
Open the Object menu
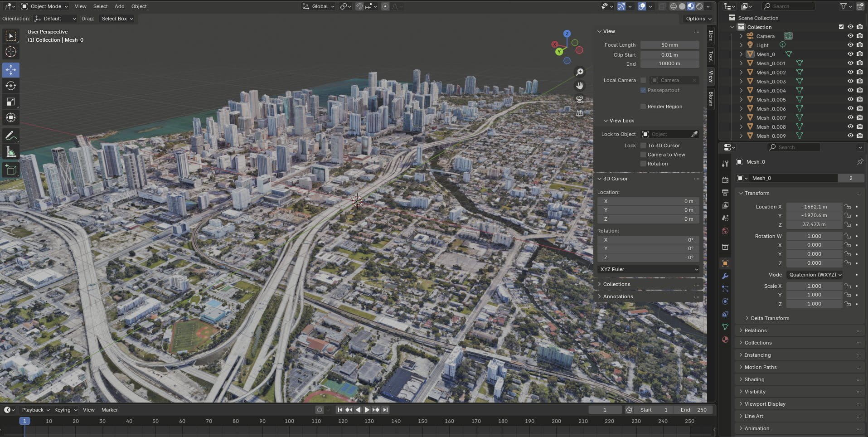coord(139,6)
